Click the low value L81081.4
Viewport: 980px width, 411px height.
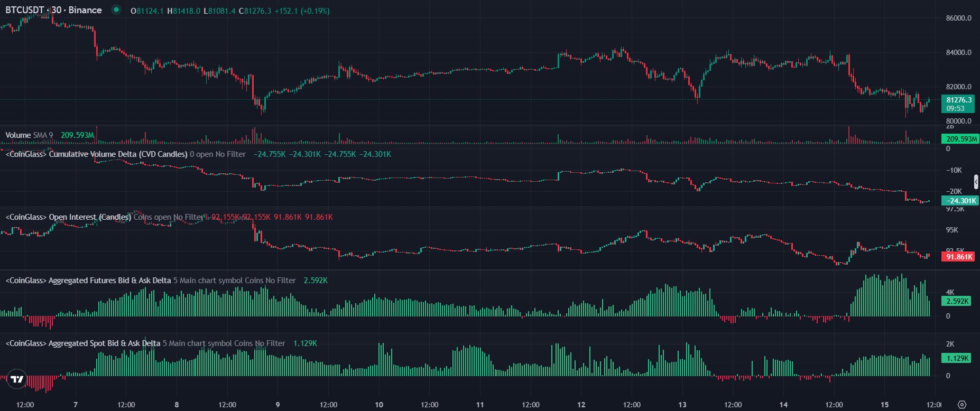click(x=219, y=11)
